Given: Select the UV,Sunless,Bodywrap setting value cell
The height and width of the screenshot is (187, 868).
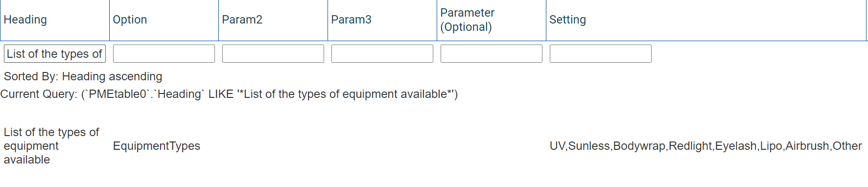Looking at the screenshot, I should [x=705, y=146].
